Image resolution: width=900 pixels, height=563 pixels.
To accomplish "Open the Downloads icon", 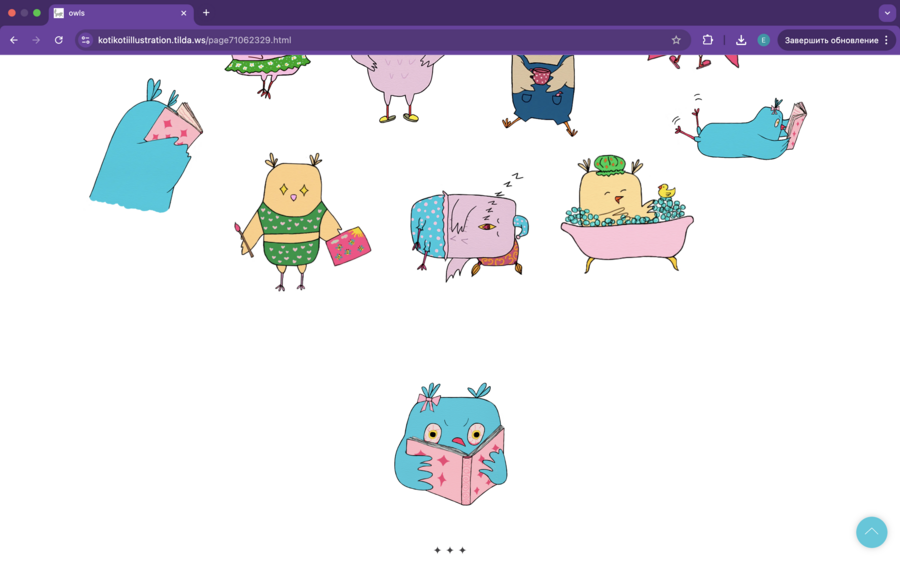I will pyautogui.click(x=741, y=40).
